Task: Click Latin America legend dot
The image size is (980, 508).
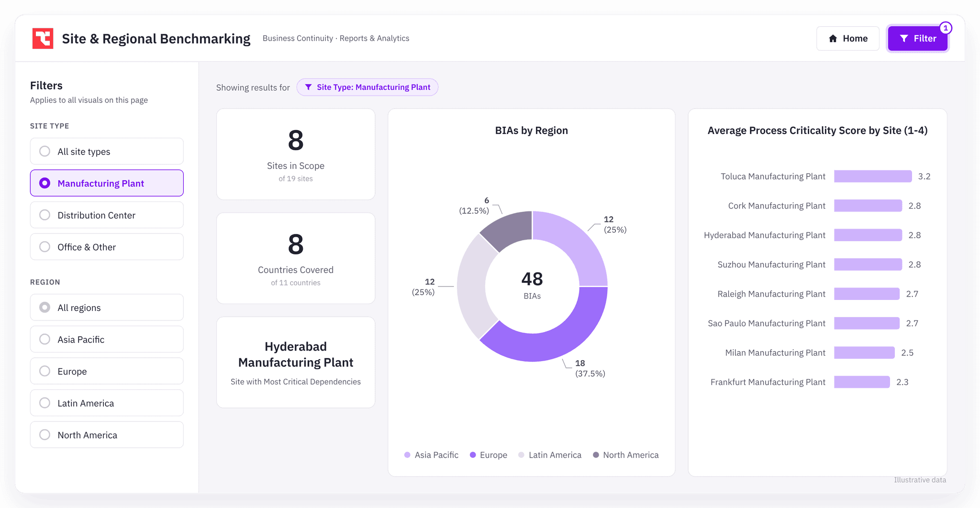Action: tap(522, 455)
